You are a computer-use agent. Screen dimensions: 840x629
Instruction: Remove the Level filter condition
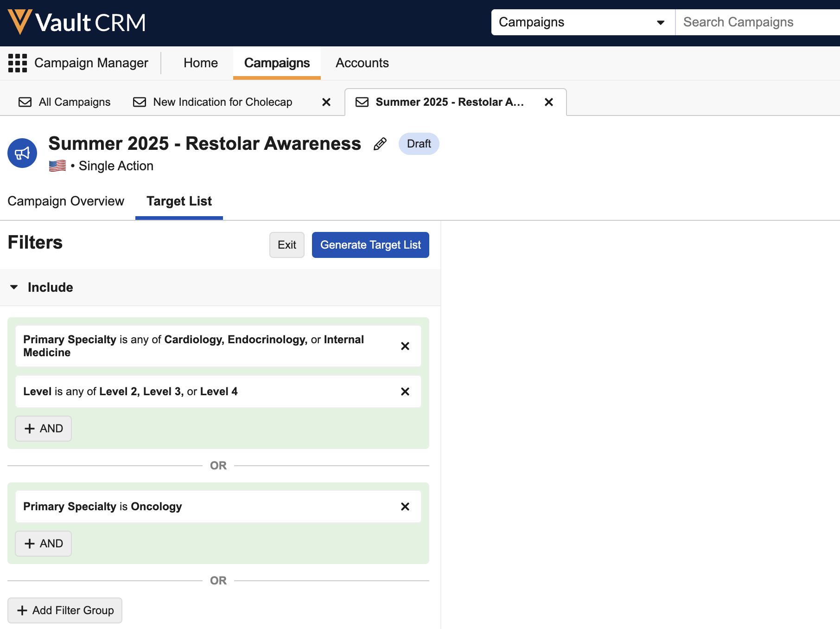pyautogui.click(x=405, y=392)
